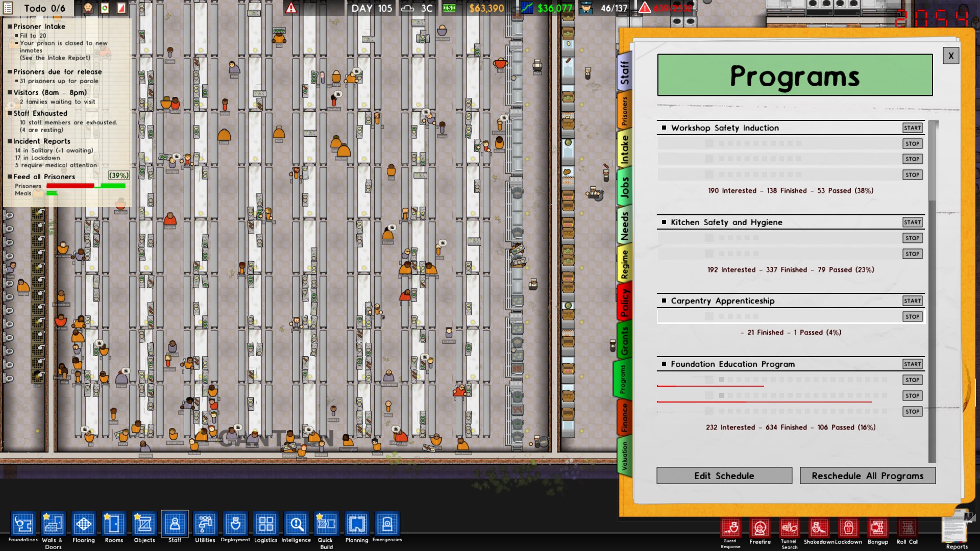Start a Carpentry Apprenticeship session
The height and width of the screenshot is (551, 980).
pos(912,301)
